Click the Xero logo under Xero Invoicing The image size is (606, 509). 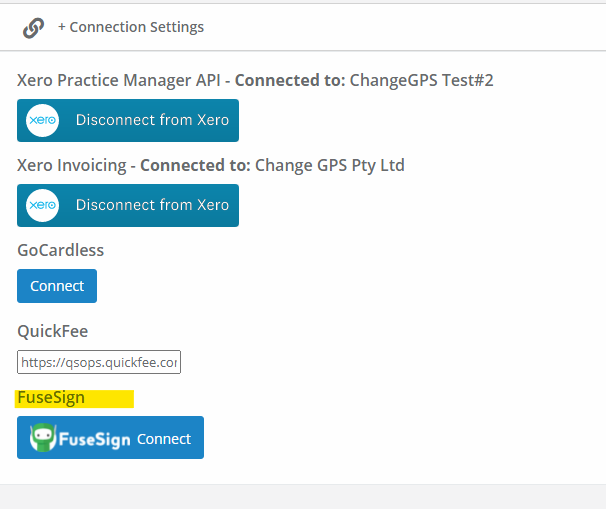43,205
